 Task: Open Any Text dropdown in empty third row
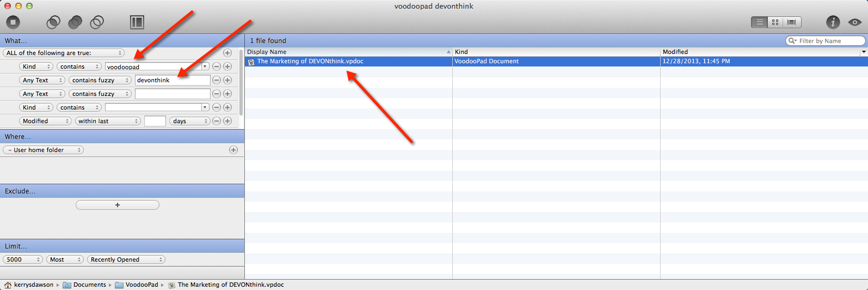tap(42, 94)
